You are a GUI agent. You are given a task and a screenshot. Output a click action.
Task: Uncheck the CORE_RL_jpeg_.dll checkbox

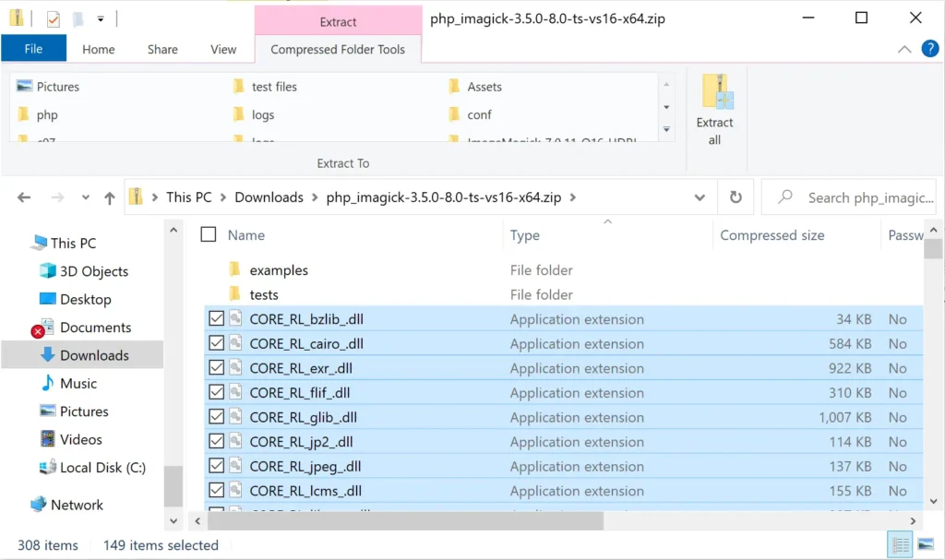point(216,466)
